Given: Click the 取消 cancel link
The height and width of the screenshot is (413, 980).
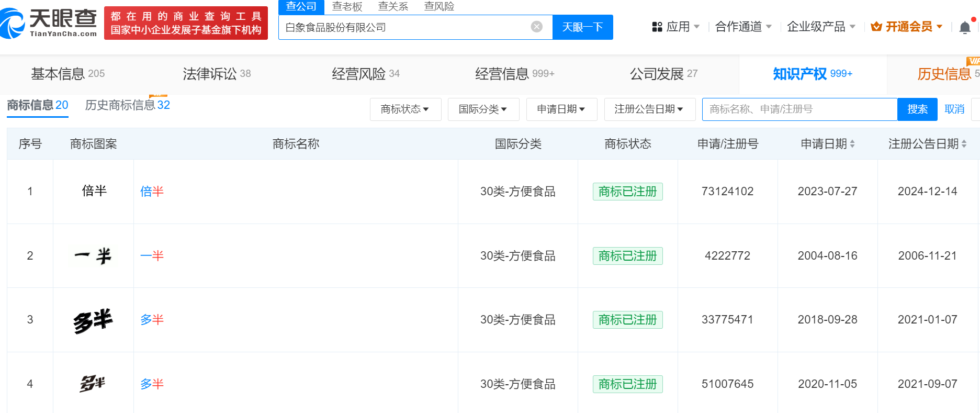Looking at the screenshot, I should point(954,109).
